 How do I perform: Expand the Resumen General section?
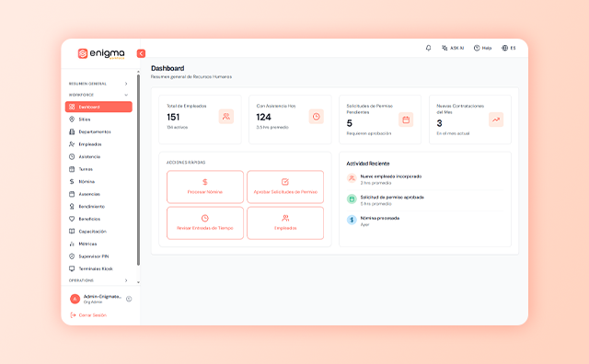[98, 84]
